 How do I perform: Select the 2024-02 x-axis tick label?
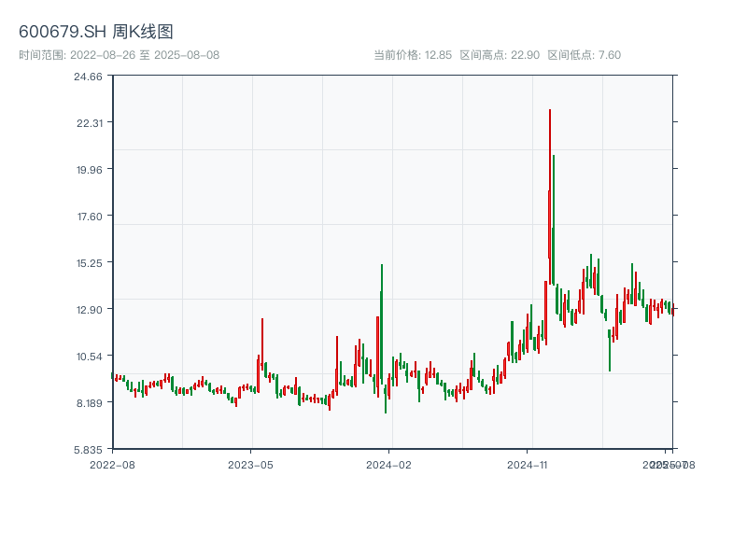pyautogui.click(x=389, y=464)
